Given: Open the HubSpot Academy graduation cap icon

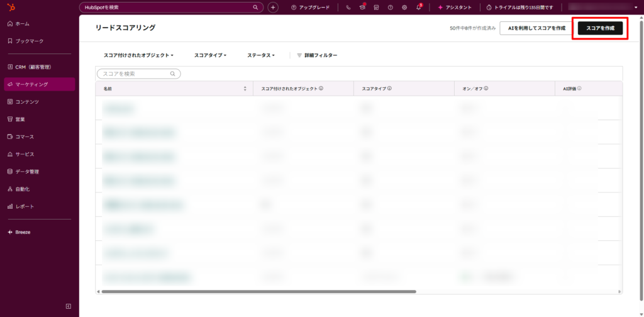Looking at the screenshot, I should (362, 8).
